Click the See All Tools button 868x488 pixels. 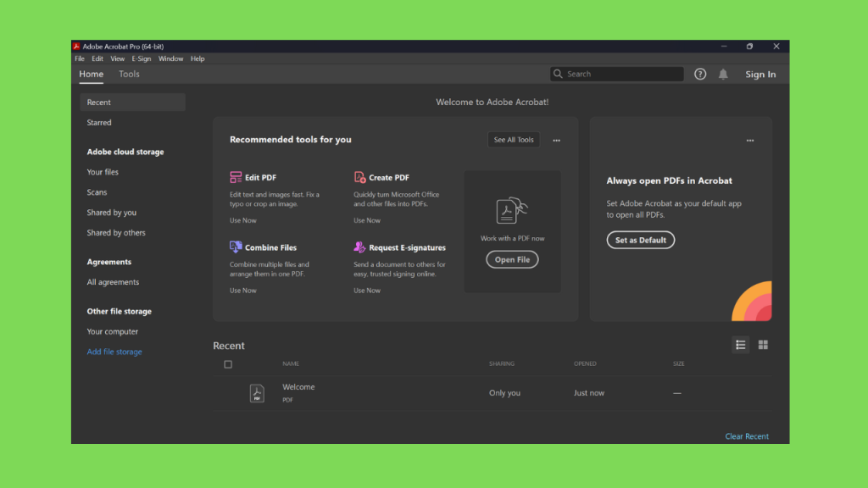coord(514,140)
